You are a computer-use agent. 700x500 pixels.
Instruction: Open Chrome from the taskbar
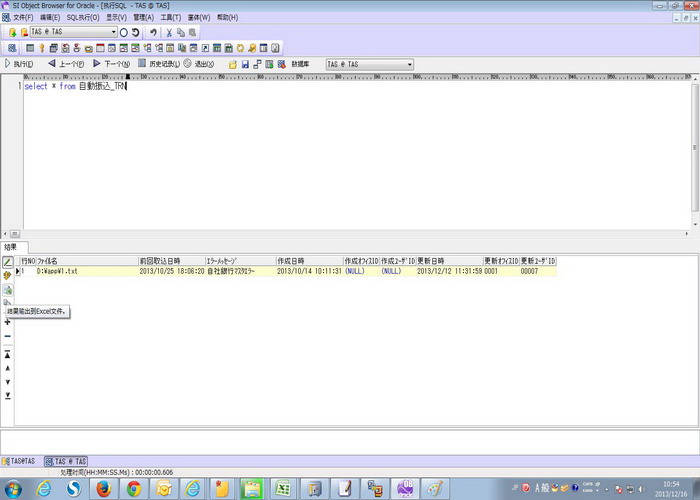click(133, 489)
